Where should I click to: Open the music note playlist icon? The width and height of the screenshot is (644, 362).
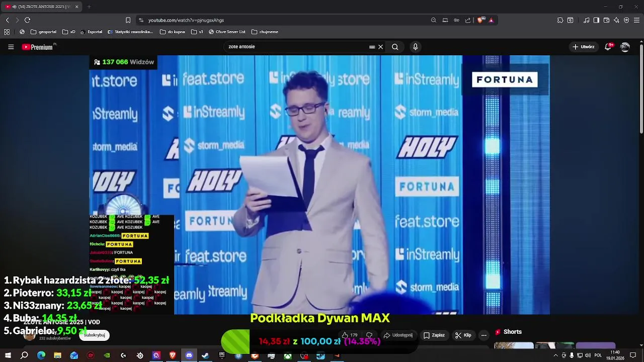click(586, 20)
